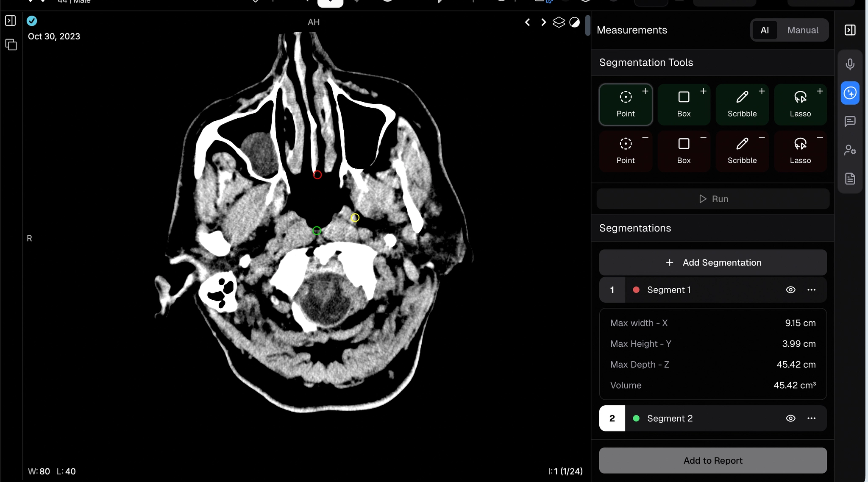868x482 pixels.
Task: Click the blue verified checkmark badge
Action: pos(32,21)
